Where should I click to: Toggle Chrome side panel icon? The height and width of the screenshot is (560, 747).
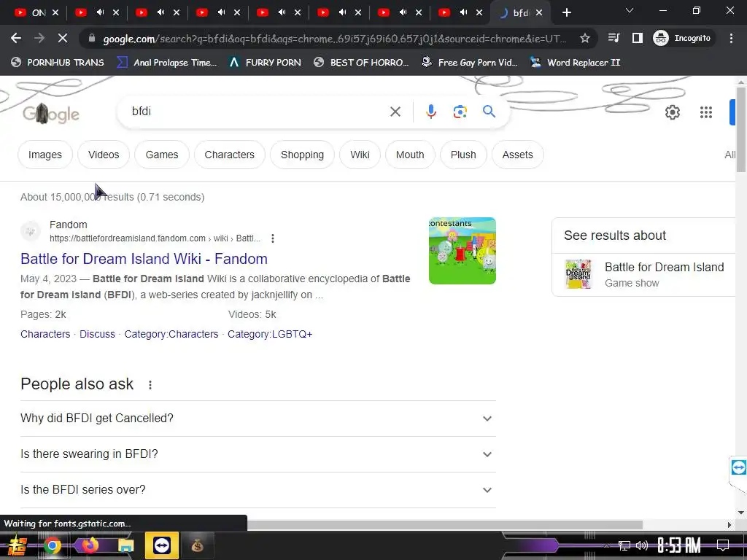pos(637,38)
